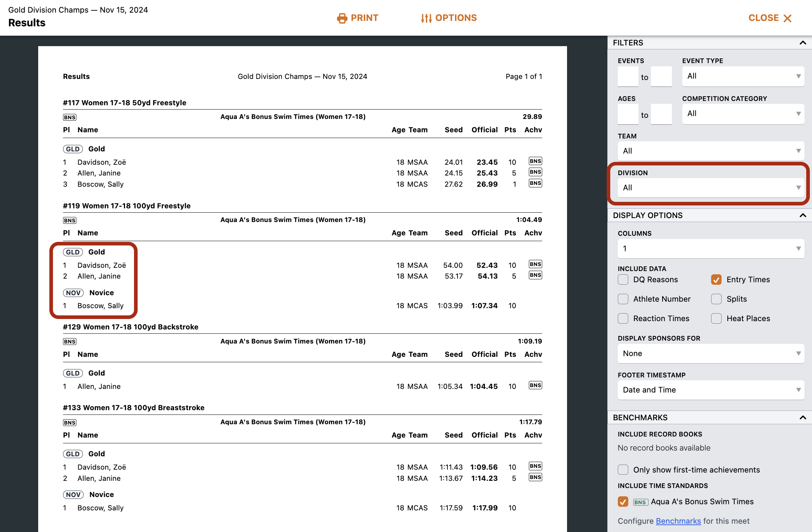Open the Division filter dropdown
Image resolution: width=812 pixels, height=532 pixels.
coord(711,188)
